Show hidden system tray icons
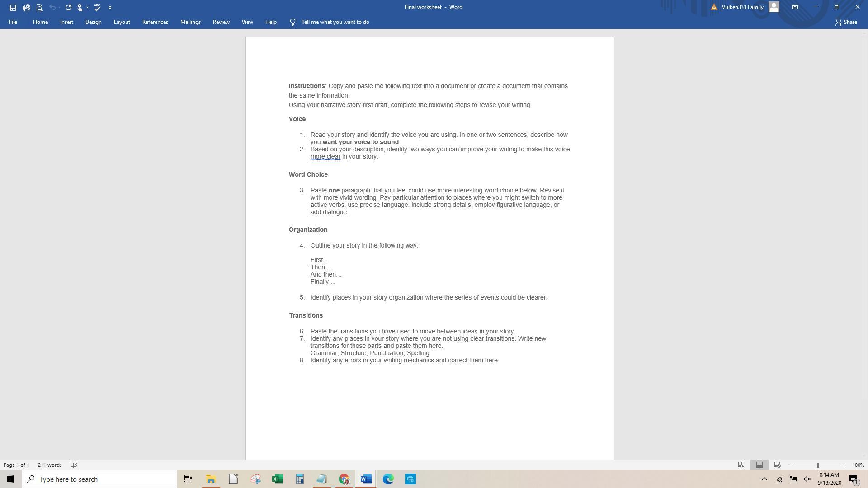868x488 pixels. coord(764,479)
